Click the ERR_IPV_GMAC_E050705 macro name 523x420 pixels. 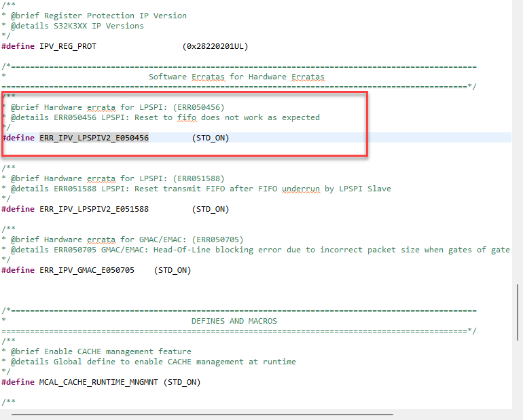[x=87, y=270]
